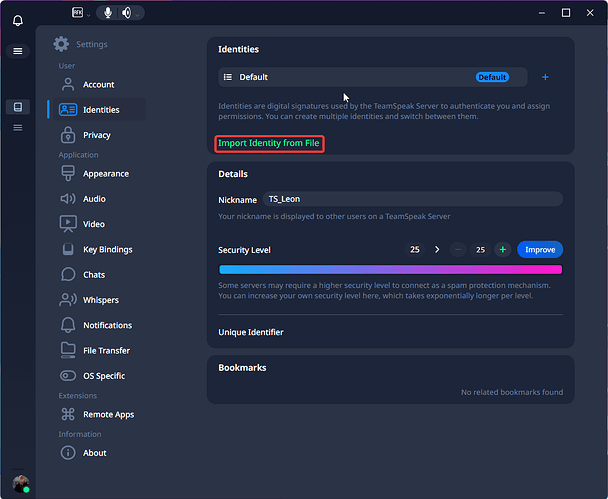Expand the dropdown arrow beside the speaker icon
Screen dimensions: 608x499
(137, 15)
